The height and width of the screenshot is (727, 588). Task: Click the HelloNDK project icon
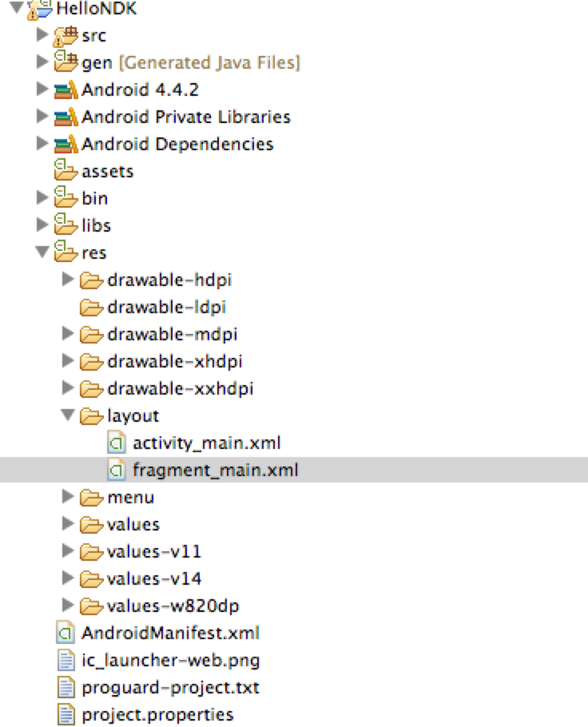click(39, 10)
